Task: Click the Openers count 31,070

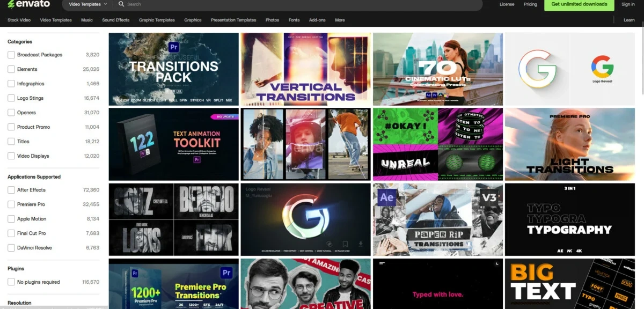Action: point(92,113)
